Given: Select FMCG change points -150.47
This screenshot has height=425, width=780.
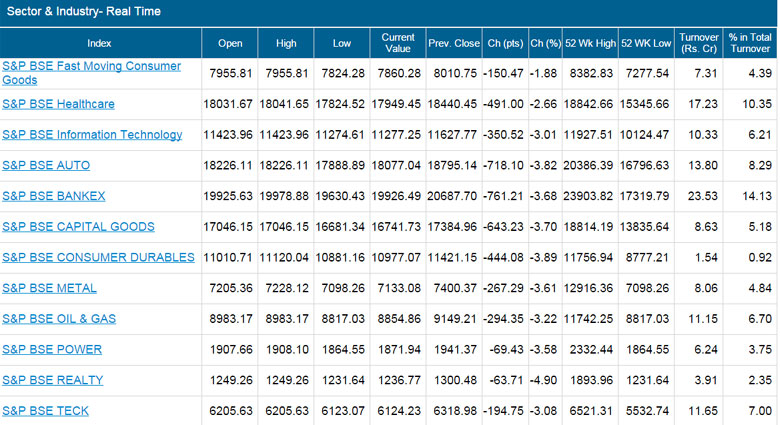Looking at the screenshot, I should (503, 73).
